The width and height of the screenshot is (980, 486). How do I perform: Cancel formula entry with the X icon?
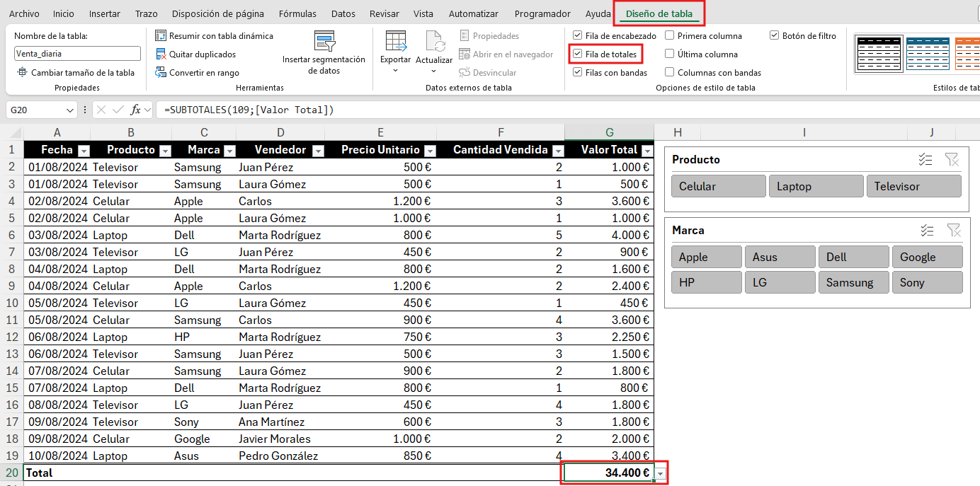point(101,110)
